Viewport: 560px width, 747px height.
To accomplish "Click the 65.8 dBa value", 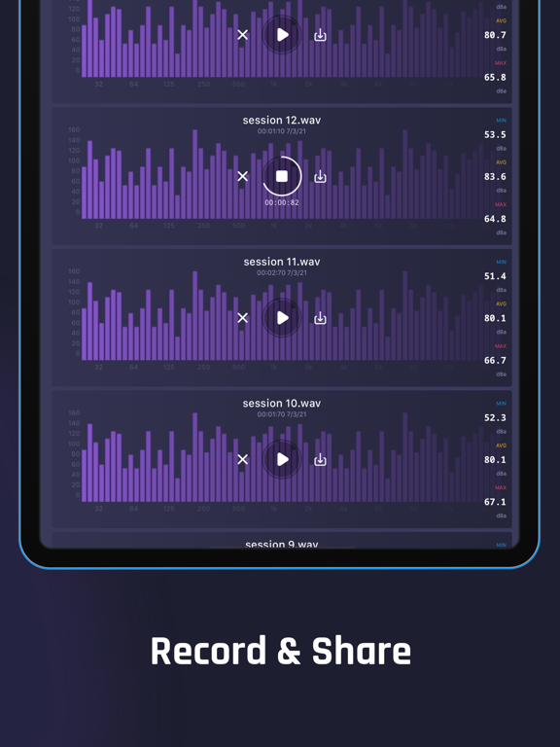I will [x=495, y=78].
